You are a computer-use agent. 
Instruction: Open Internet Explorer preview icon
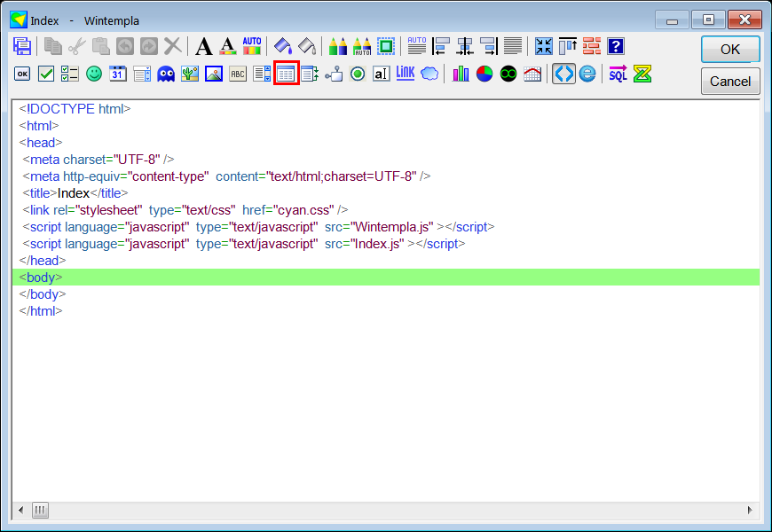pos(587,74)
